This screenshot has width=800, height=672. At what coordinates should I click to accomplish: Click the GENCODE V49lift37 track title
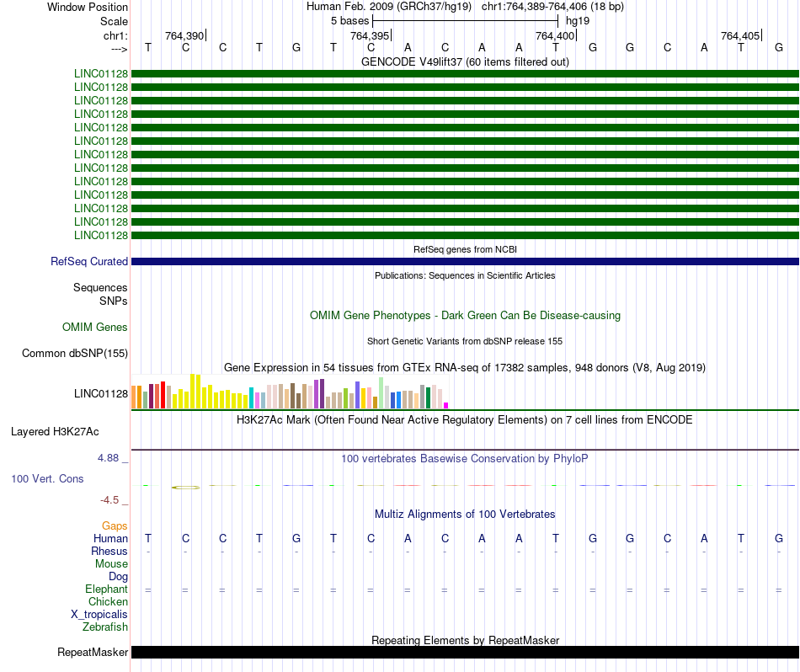465,61
